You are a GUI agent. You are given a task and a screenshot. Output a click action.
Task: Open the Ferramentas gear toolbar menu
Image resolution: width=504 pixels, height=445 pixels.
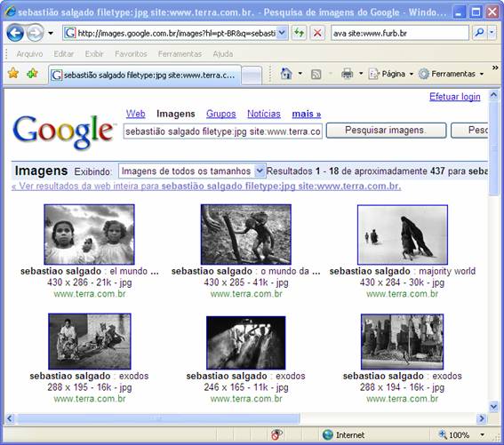pos(451,74)
